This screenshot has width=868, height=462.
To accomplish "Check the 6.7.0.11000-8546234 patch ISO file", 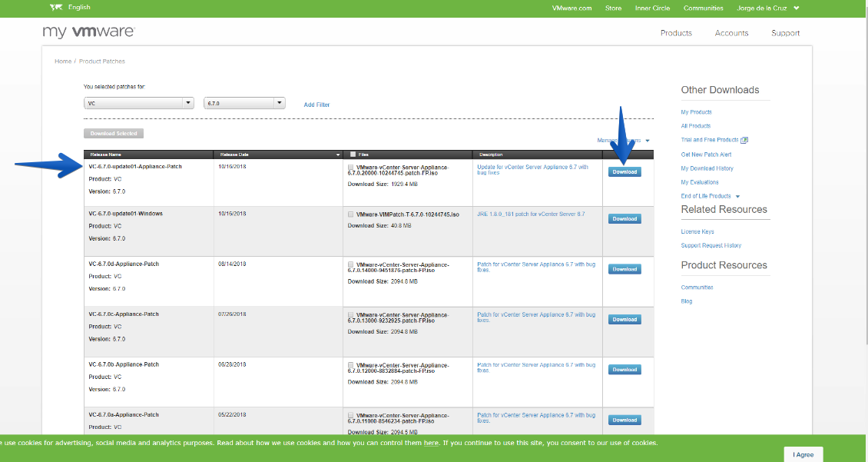I will [x=350, y=415].
